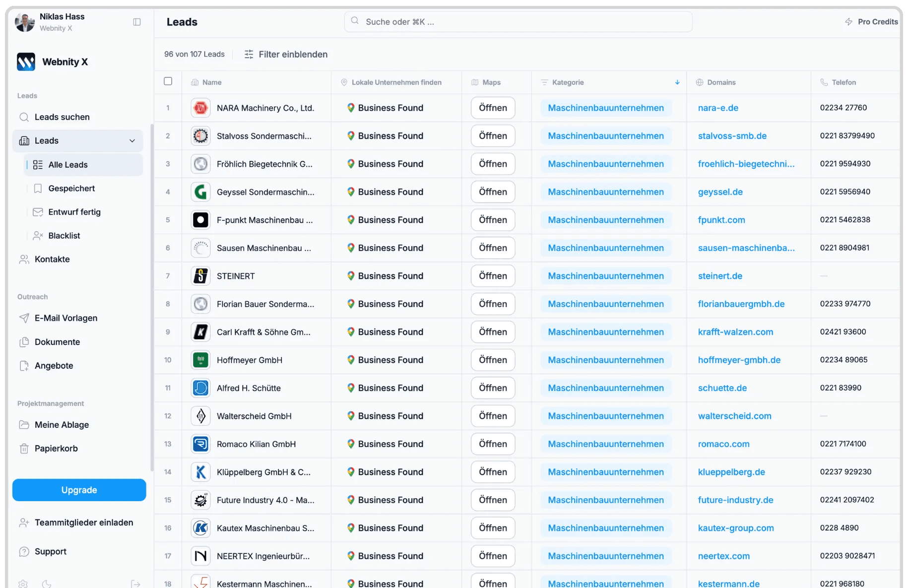Click Business Found in Sausen Maschinenbau row
908x588 pixels.
click(x=386, y=248)
